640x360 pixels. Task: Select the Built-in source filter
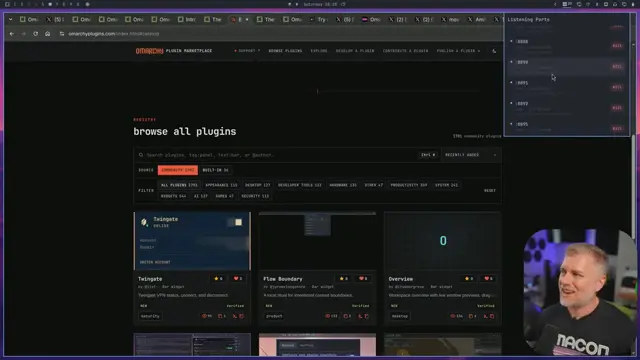pos(216,170)
